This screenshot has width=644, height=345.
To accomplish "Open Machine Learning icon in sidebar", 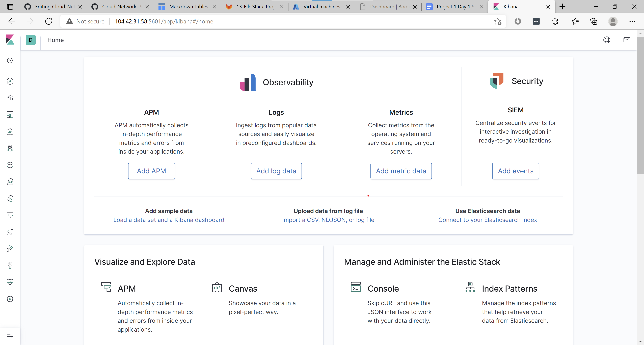I will click(x=10, y=165).
